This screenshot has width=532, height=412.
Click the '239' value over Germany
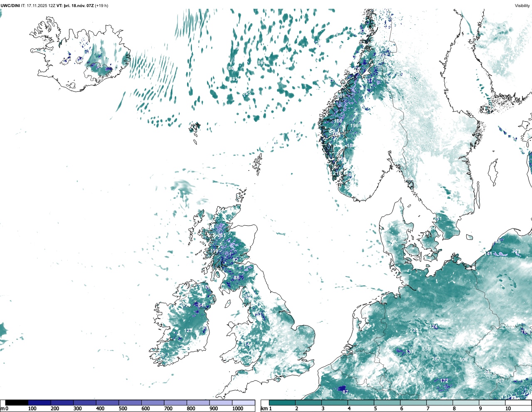[414, 331]
